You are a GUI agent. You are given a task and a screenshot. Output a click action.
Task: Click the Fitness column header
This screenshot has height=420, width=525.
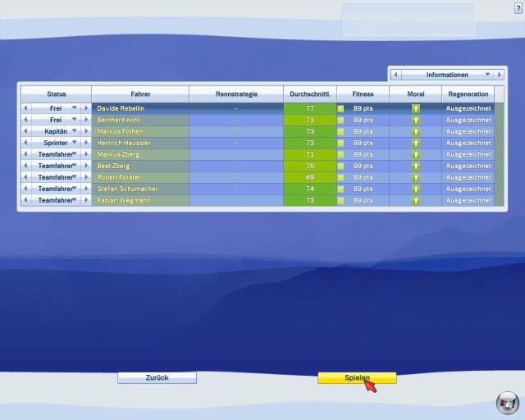pos(363,94)
